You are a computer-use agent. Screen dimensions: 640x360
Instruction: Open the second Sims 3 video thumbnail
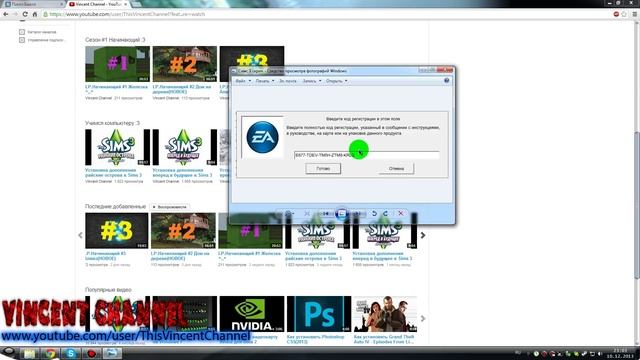pyautogui.click(x=184, y=147)
